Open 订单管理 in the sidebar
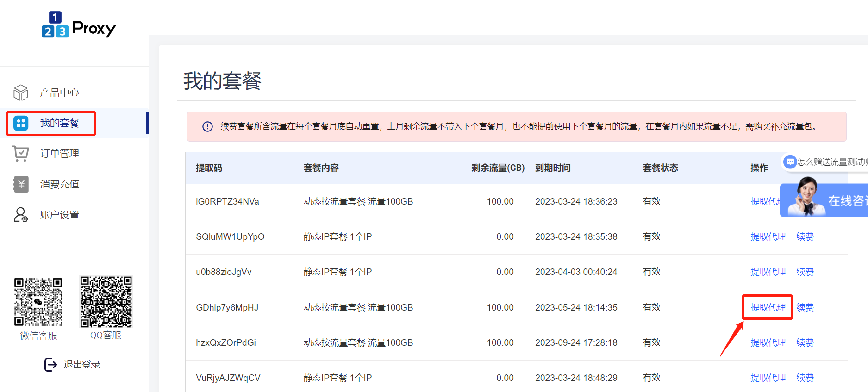868x392 pixels. 59,154
